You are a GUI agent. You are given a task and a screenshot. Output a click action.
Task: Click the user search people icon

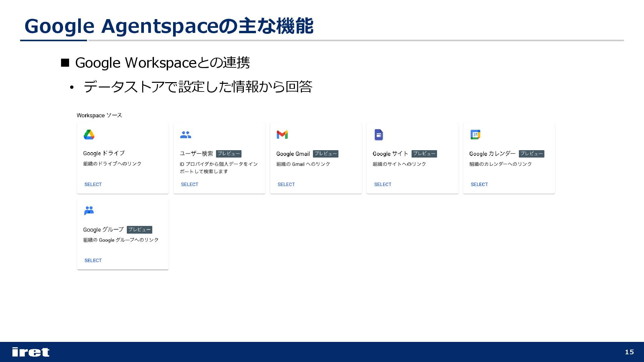(185, 135)
